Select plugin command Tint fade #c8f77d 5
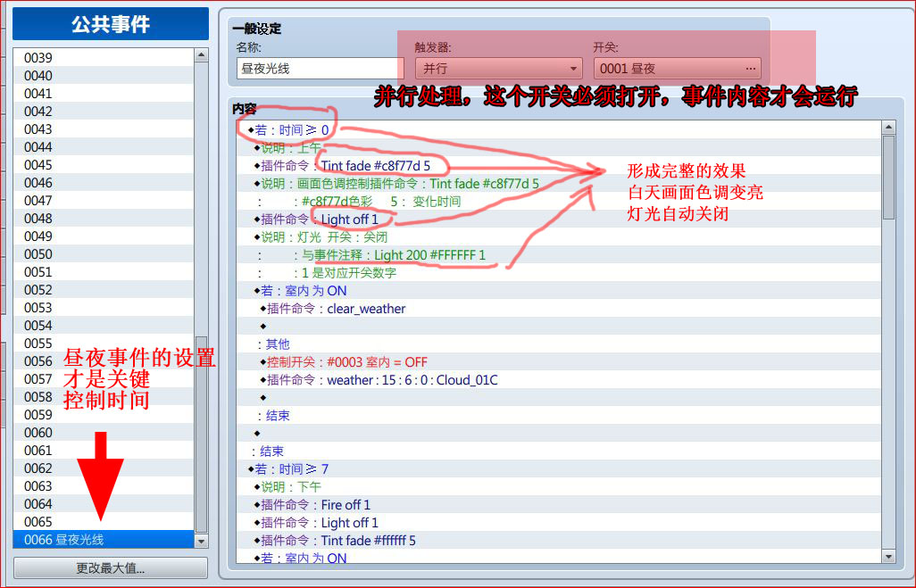Screen dimensions: 916x588 click(x=559, y=166)
